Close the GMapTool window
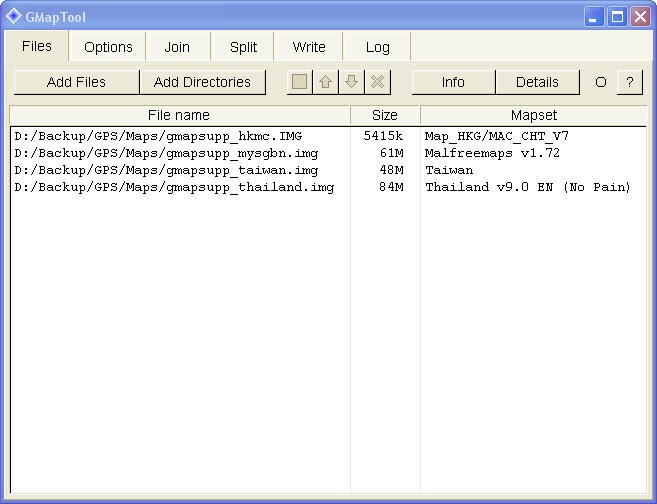The height and width of the screenshot is (504, 657). (640, 17)
